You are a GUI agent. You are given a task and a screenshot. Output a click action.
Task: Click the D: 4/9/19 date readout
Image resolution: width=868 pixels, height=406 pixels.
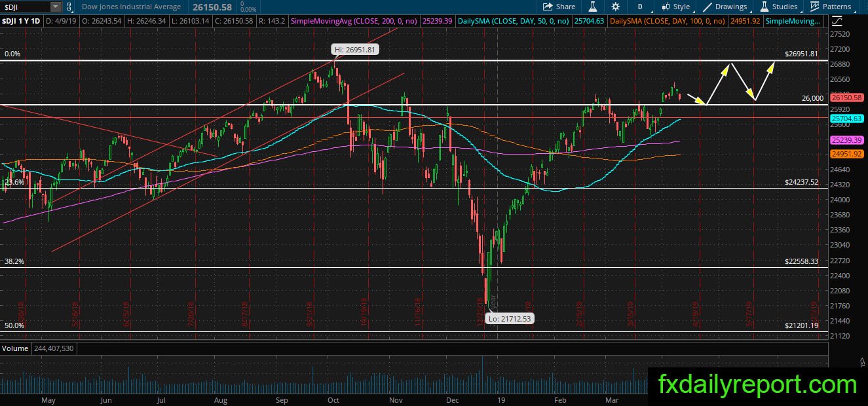point(62,21)
